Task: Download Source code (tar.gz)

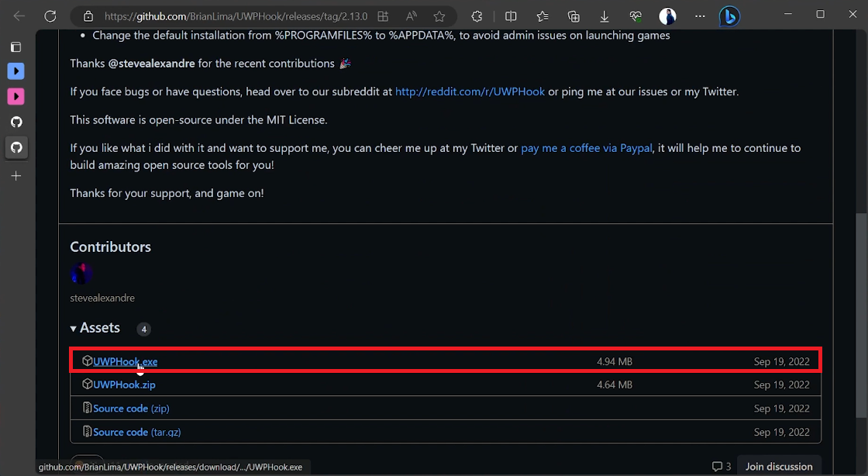Action: 136,433
